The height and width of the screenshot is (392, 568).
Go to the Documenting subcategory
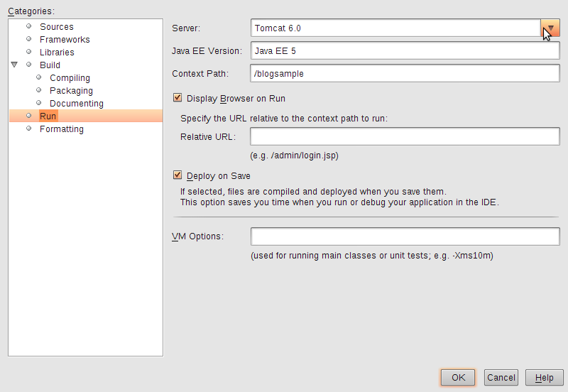(77, 103)
